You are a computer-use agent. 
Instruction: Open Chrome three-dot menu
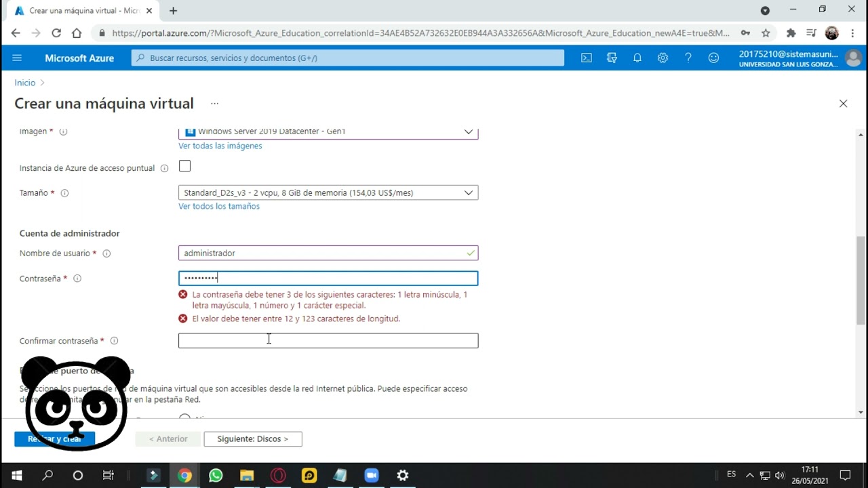coord(852,33)
